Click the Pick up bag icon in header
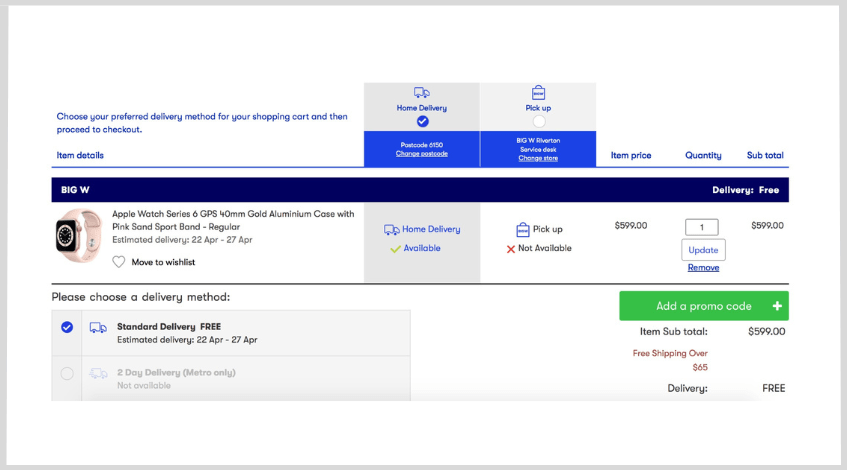The height and width of the screenshot is (470, 847). (x=538, y=92)
